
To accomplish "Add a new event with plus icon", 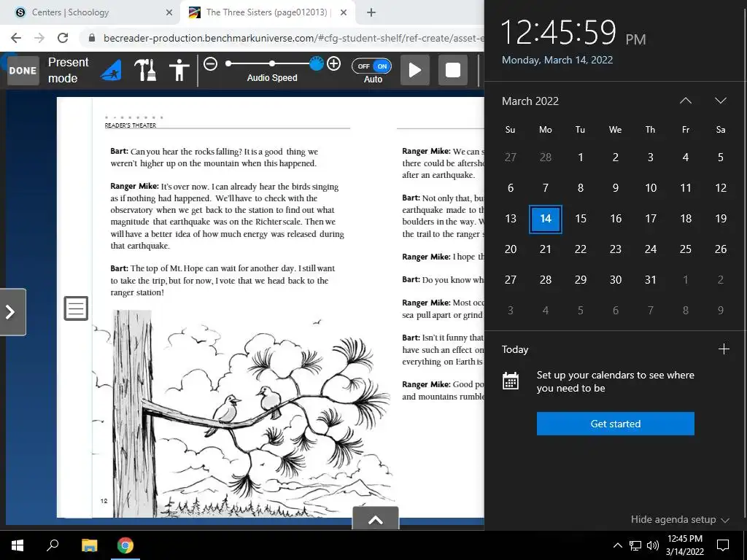I will [x=724, y=349].
